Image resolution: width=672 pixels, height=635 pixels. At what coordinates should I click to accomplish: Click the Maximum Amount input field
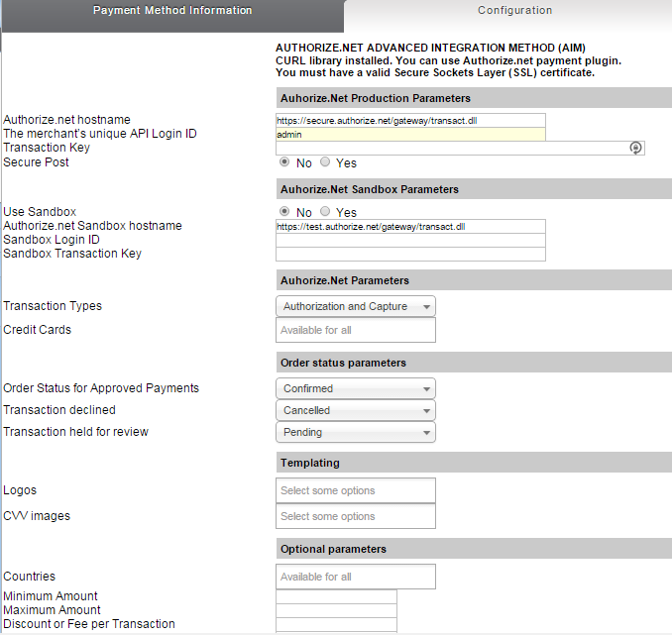(x=336, y=610)
